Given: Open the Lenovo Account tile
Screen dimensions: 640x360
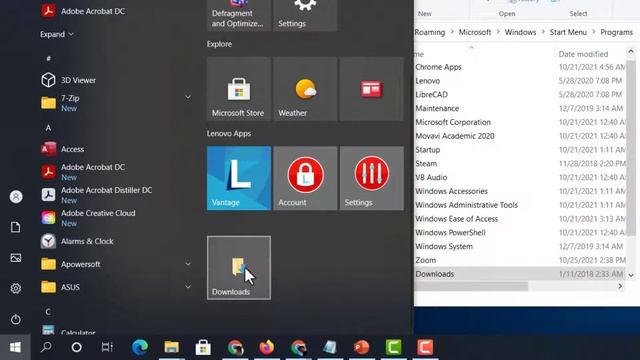Looking at the screenshot, I should click(305, 178).
